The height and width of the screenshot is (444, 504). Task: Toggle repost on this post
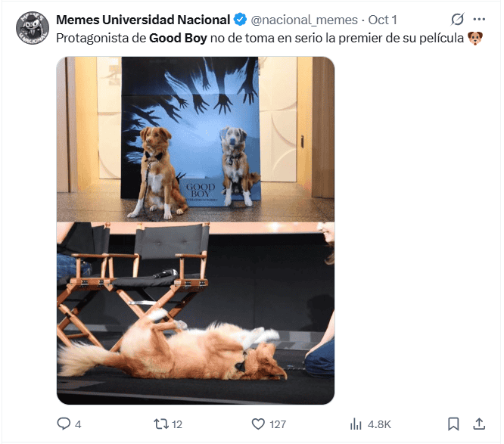tap(161, 424)
